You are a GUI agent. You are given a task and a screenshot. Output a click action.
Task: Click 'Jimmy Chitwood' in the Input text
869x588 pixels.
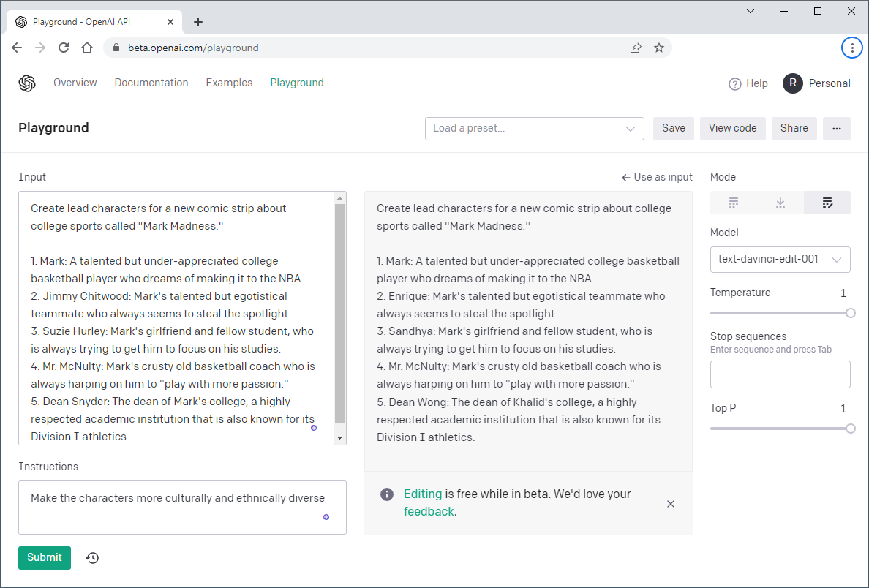[x=85, y=296]
